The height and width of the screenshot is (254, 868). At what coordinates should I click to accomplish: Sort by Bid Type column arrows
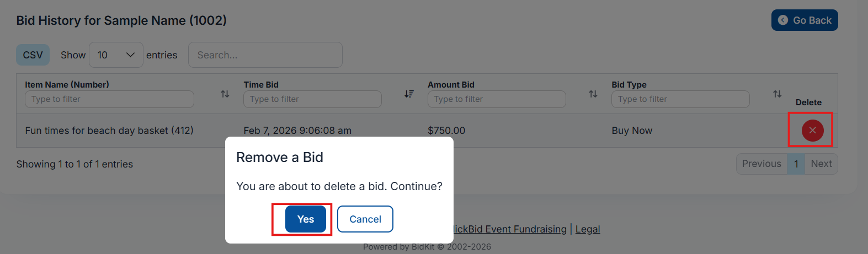(777, 94)
